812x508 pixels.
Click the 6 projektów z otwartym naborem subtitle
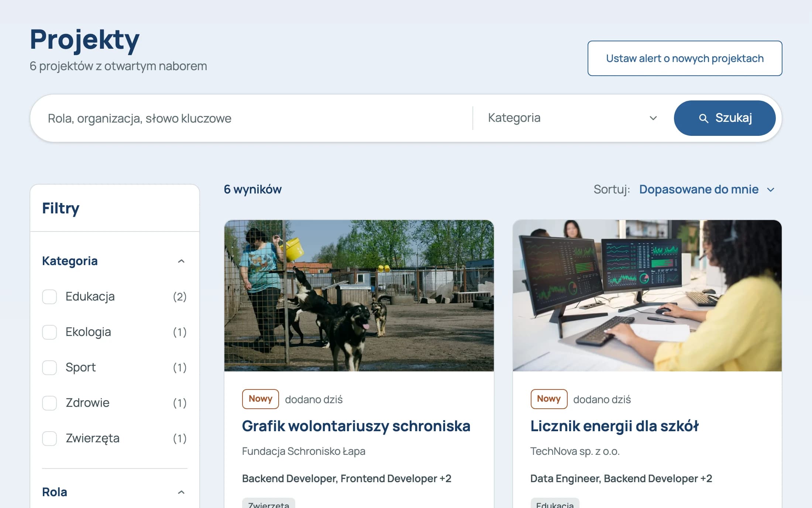(x=118, y=66)
